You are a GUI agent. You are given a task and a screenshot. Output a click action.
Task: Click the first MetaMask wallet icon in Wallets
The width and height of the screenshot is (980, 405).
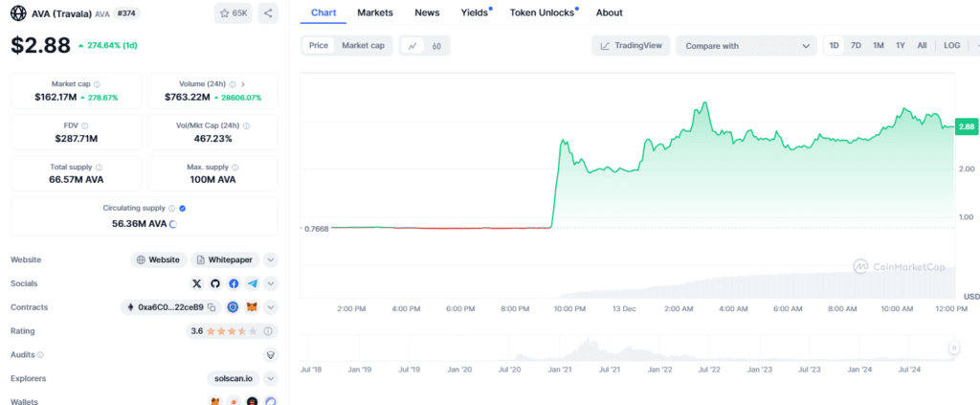click(x=215, y=401)
